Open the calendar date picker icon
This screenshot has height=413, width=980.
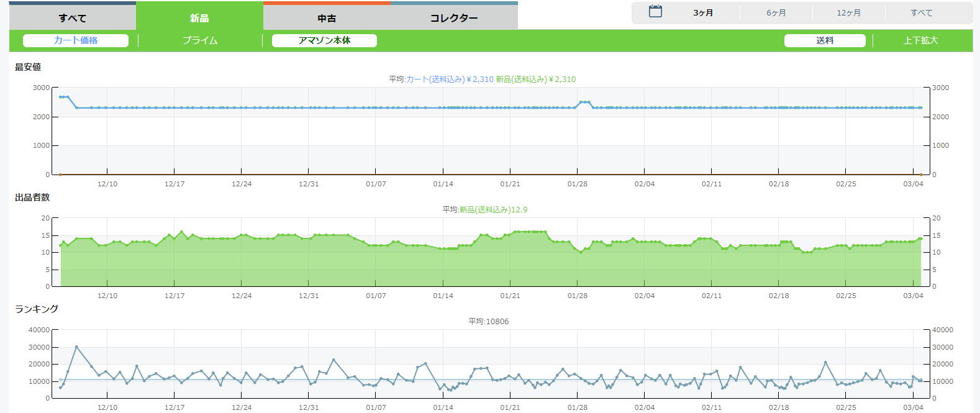coord(655,12)
